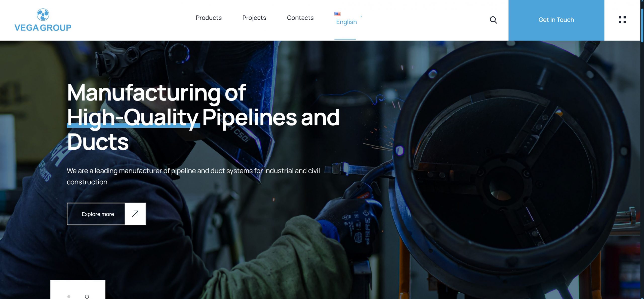Viewport: 644px width, 299px height.
Task: Click the tiny dropdown marker beside English
Action: (x=361, y=16)
